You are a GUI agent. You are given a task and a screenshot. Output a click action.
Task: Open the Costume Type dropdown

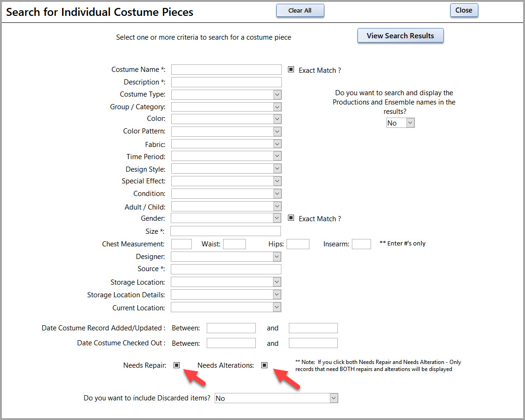[x=277, y=95]
